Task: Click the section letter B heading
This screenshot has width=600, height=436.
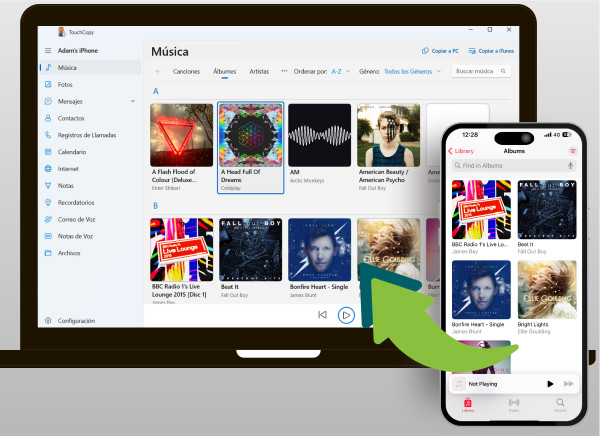Action: 155,206
